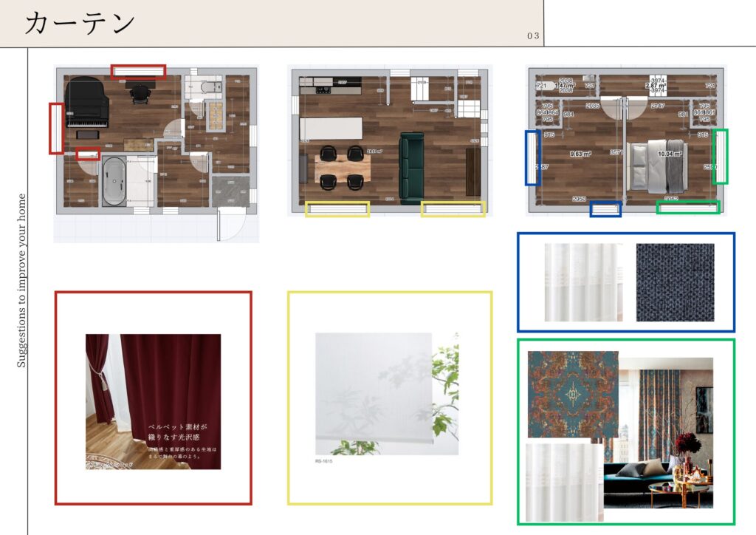The height and width of the screenshot is (535, 756).
Task: Select the teal damask pattern fabric swatch
Action: [573, 394]
